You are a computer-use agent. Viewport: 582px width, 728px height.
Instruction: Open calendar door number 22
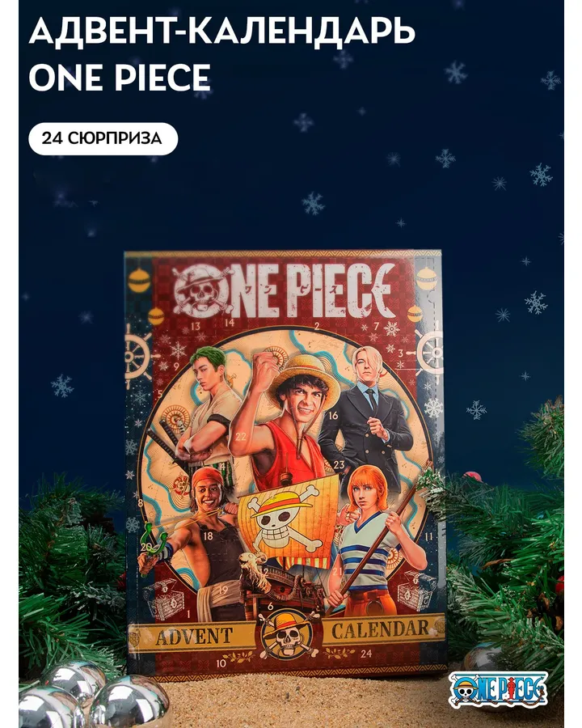tap(240, 437)
